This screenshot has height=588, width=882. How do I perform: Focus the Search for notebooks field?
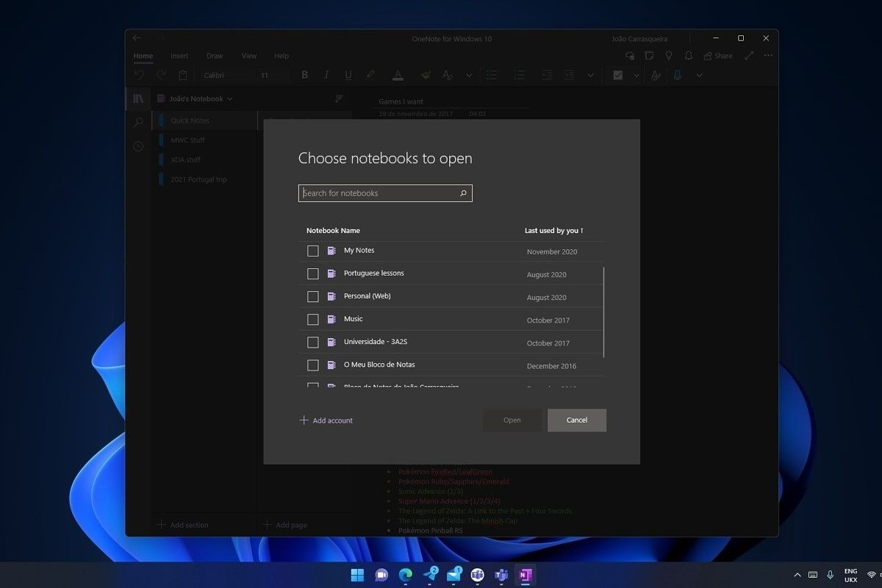pyautogui.click(x=379, y=193)
